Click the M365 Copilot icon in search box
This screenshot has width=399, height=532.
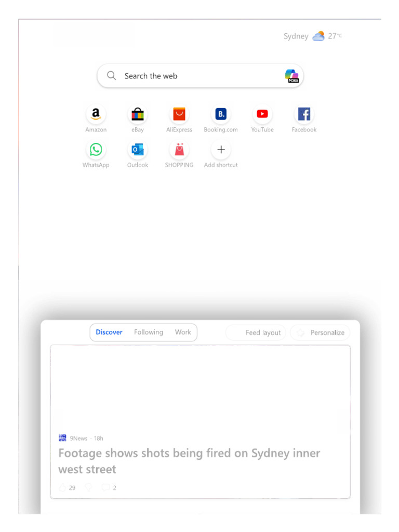(x=291, y=76)
